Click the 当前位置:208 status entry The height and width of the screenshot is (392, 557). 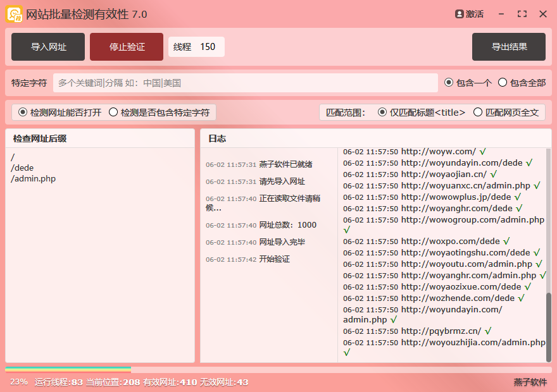[113, 383]
